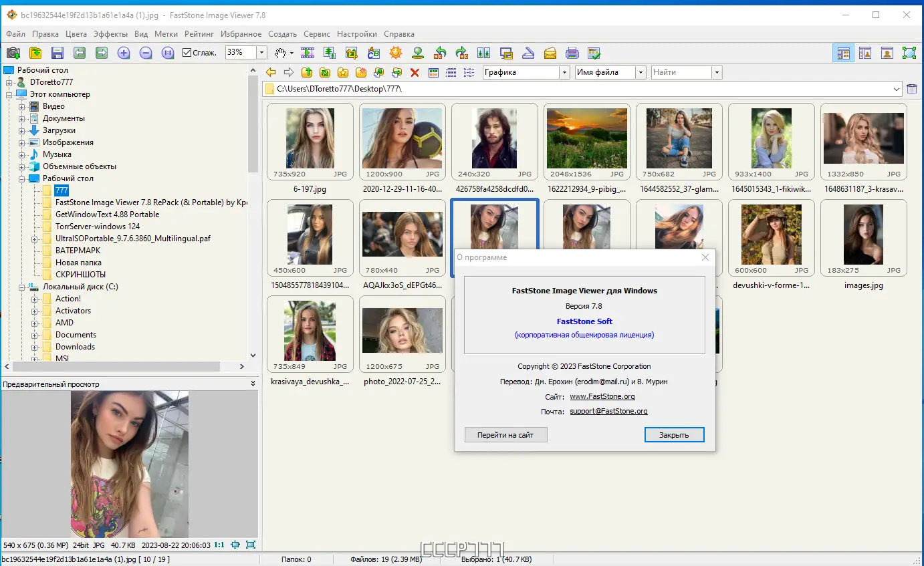Expand the Локальный диск (C:) tree node
This screenshot has width=924, height=566.
pos(22,287)
